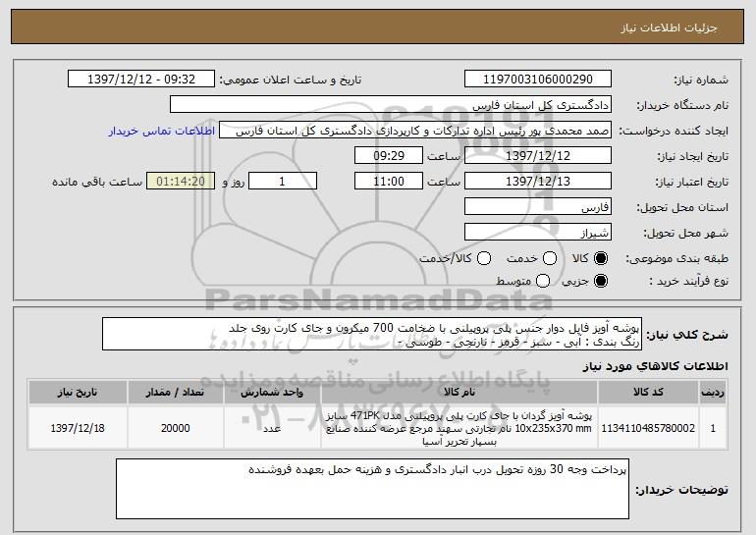
Task: Click the remaining time counter 01:14:20
Action: [181, 182]
